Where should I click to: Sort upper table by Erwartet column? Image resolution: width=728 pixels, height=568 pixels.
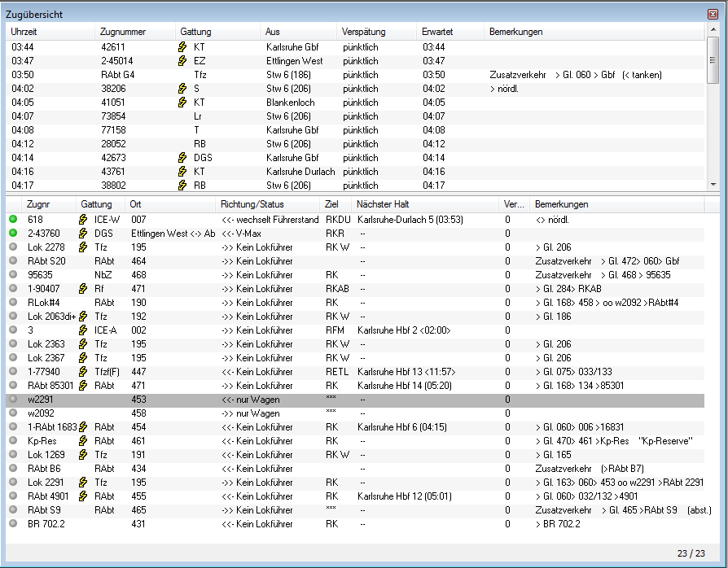coord(450,32)
